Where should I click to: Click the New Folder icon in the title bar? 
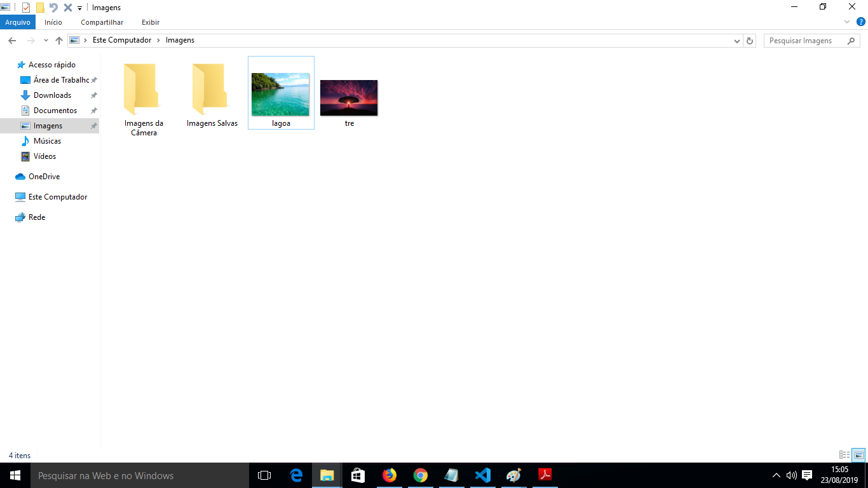coord(40,8)
